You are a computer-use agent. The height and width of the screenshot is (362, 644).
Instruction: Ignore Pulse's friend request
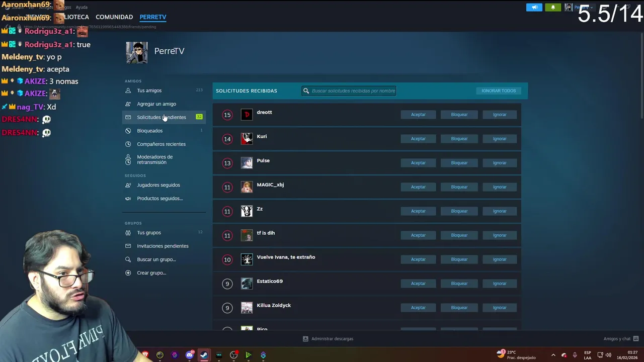(500, 163)
